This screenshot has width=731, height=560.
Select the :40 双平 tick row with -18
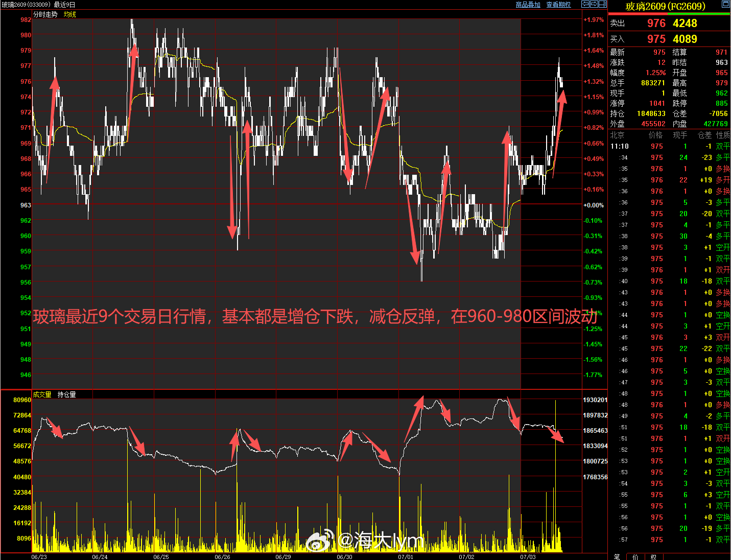pos(669,281)
